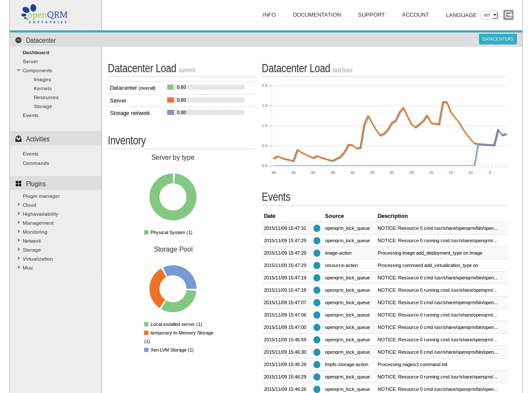
Task: Click the DATACENTERS button
Action: (497, 39)
